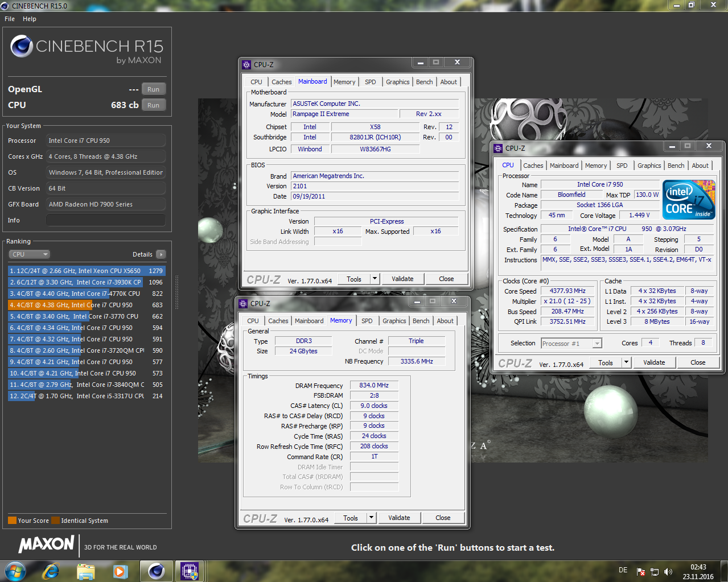Image resolution: width=728 pixels, height=582 pixels.
Task: Open network status tray icon
Action: pos(655,572)
